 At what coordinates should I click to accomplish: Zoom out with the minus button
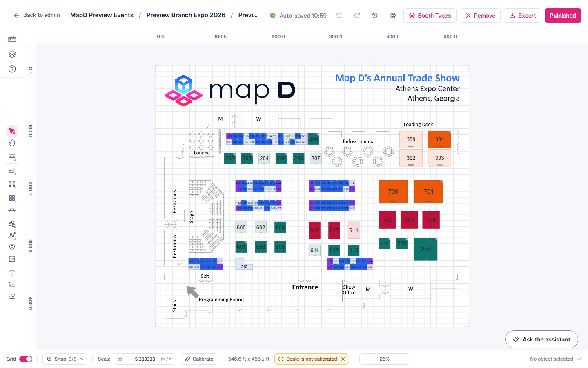point(366,359)
